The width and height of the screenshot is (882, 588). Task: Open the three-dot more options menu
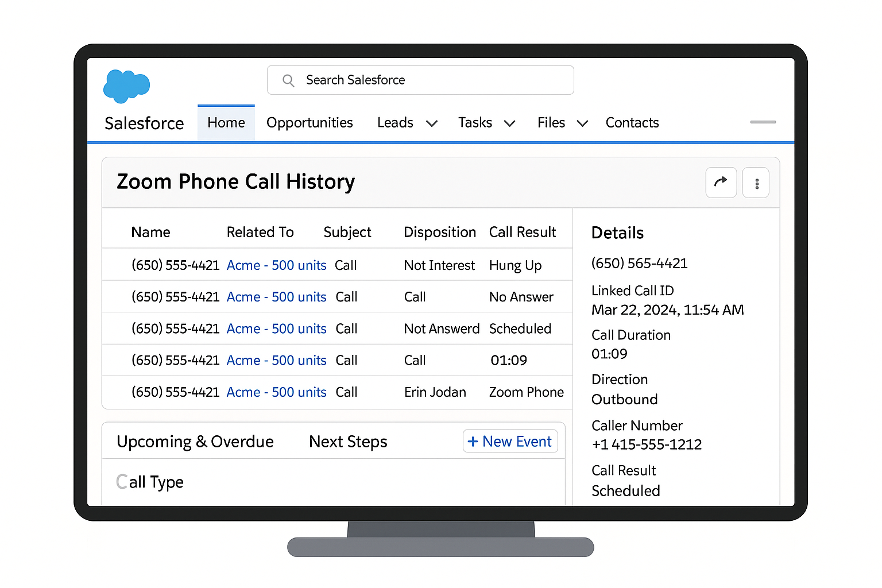(x=756, y=183)
